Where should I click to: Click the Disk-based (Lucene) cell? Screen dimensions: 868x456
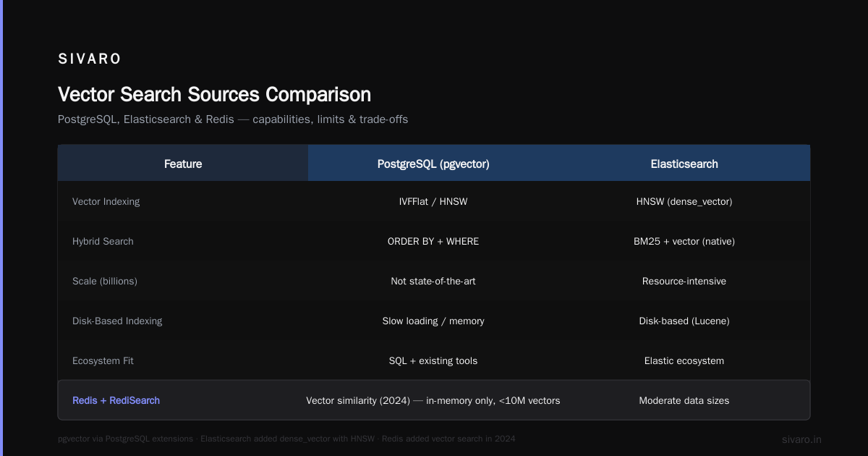[x=684, y=321]
